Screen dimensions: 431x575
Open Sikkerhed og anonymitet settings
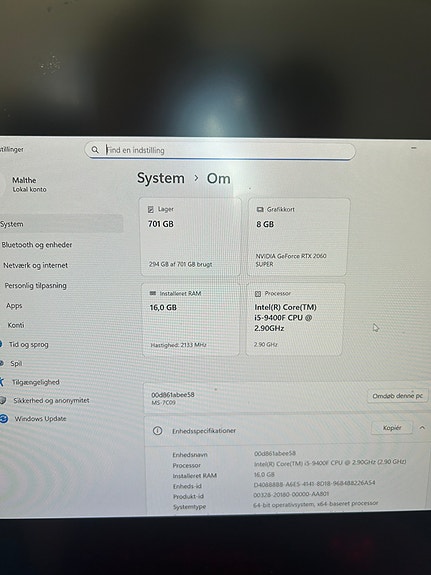(45, 400)
